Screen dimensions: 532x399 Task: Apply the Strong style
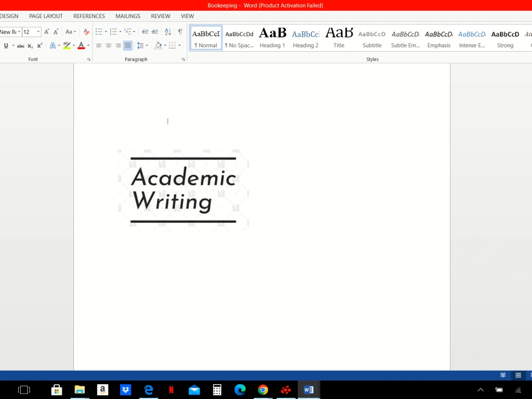pyautogui.click(x=505, y=38)
